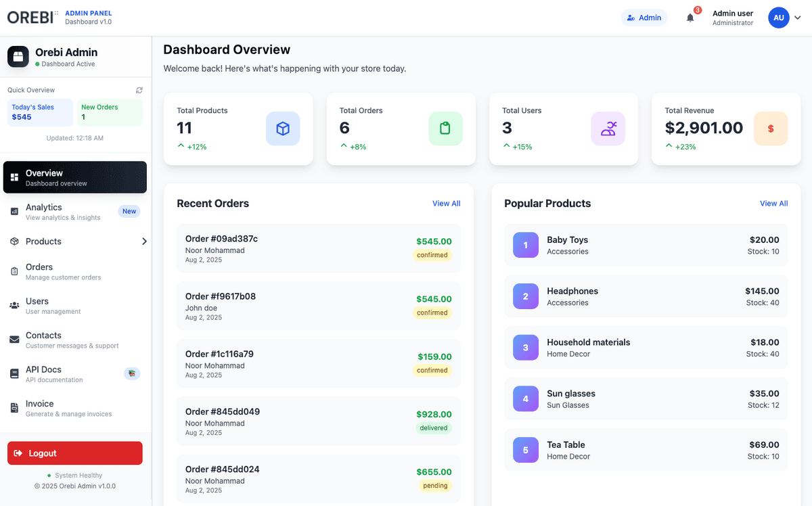Click the Dashboard Overview heading
Image resolution: width=812 pixels, height=506 pixels.
227,49
